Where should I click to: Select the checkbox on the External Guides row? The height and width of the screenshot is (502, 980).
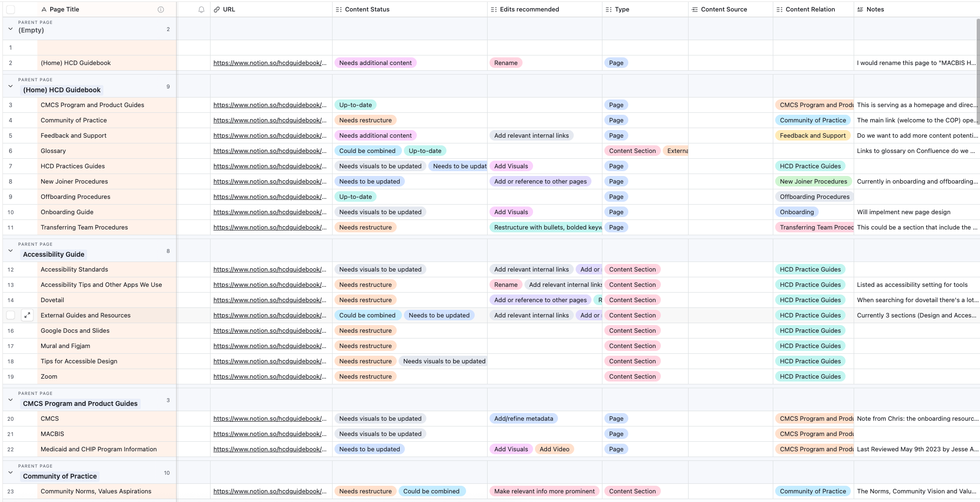(11, 315)
